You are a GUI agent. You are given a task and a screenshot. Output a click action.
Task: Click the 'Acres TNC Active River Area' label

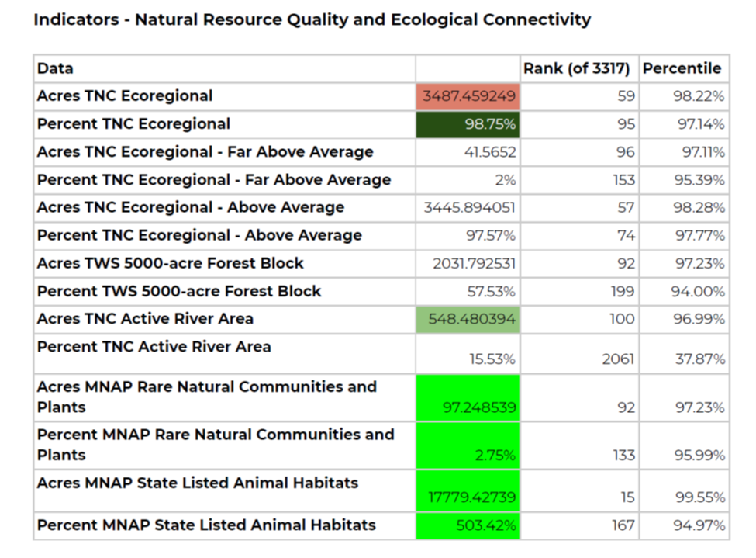click(145, 318)
